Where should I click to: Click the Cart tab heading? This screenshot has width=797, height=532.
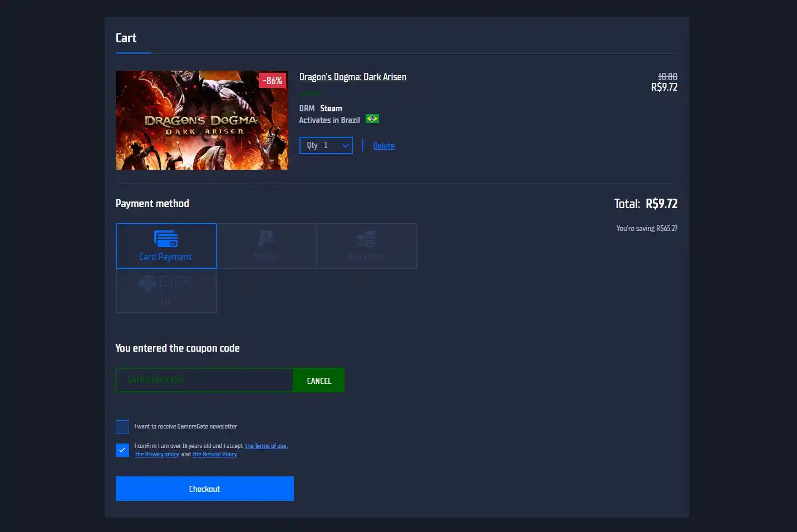click(x=126, y=38)
